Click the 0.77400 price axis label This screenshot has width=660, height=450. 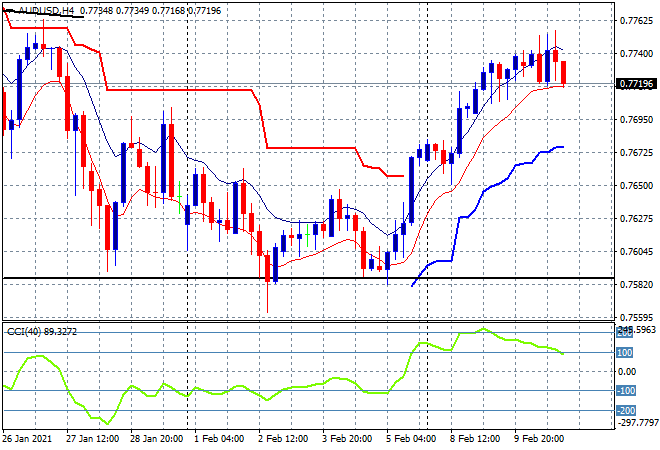click(637, 53)
